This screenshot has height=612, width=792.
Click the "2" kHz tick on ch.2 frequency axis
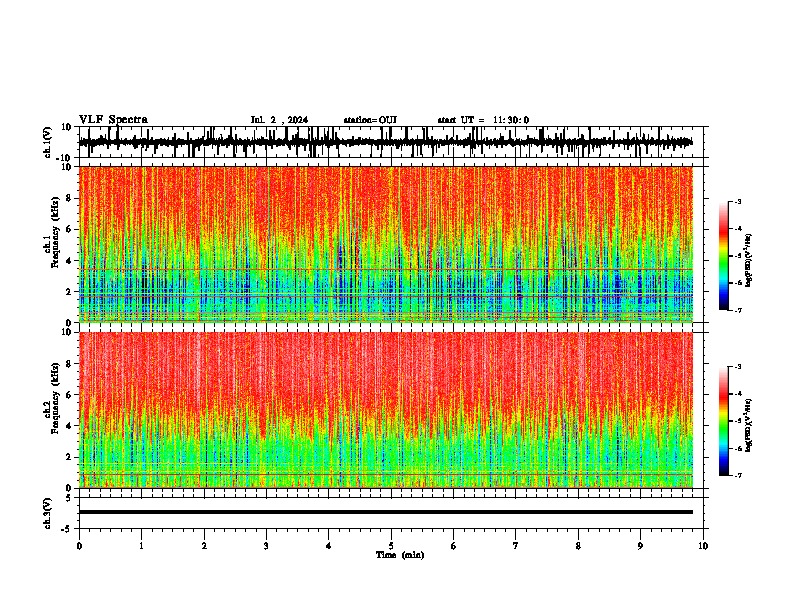(71, 457)
